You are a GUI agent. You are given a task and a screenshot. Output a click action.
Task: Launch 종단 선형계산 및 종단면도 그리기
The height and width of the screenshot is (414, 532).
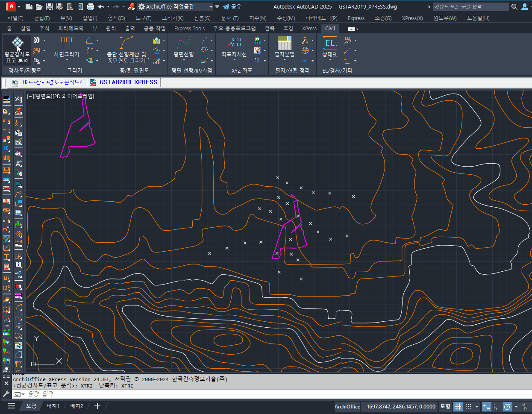point(126,50)
